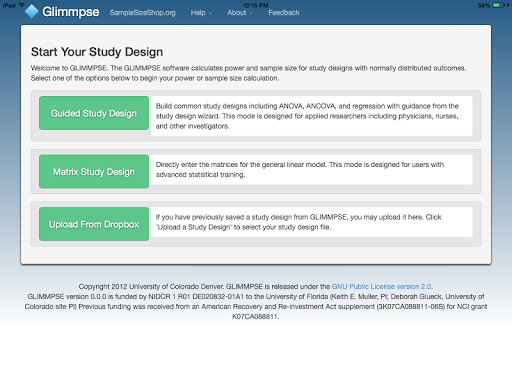Choose the Matrix Study Design button
512x384 pixels.
click(94, 172)
